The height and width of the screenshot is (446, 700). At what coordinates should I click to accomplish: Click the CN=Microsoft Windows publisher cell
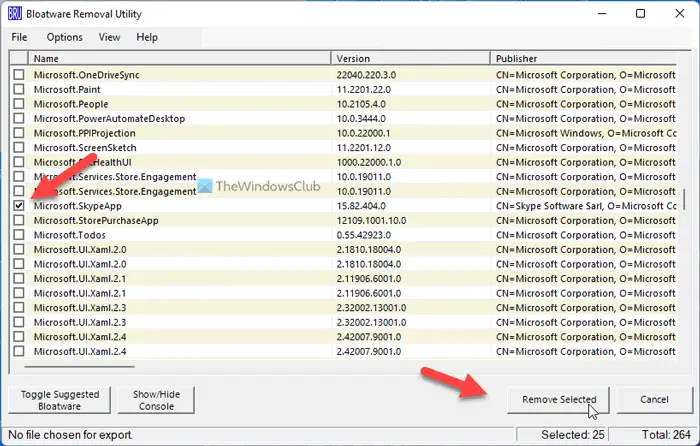pos(586,133)
